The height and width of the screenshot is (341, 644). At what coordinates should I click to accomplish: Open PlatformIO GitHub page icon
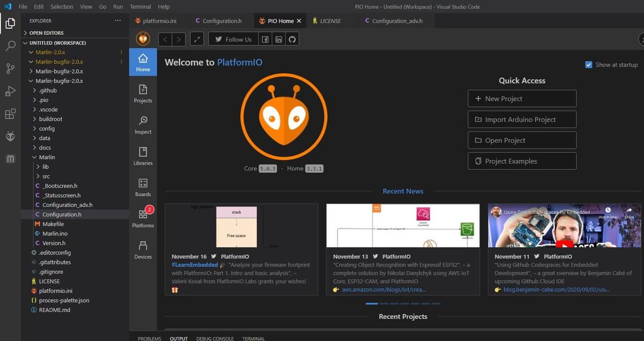(292, 39)
